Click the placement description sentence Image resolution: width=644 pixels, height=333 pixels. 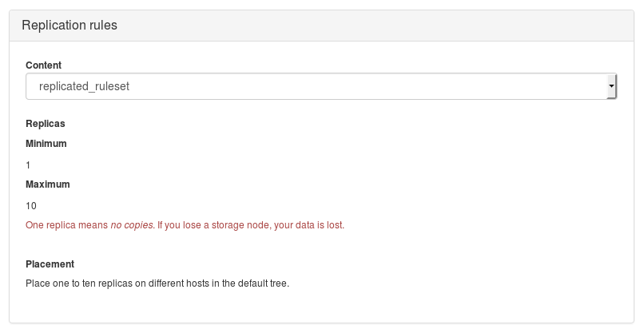157,283
